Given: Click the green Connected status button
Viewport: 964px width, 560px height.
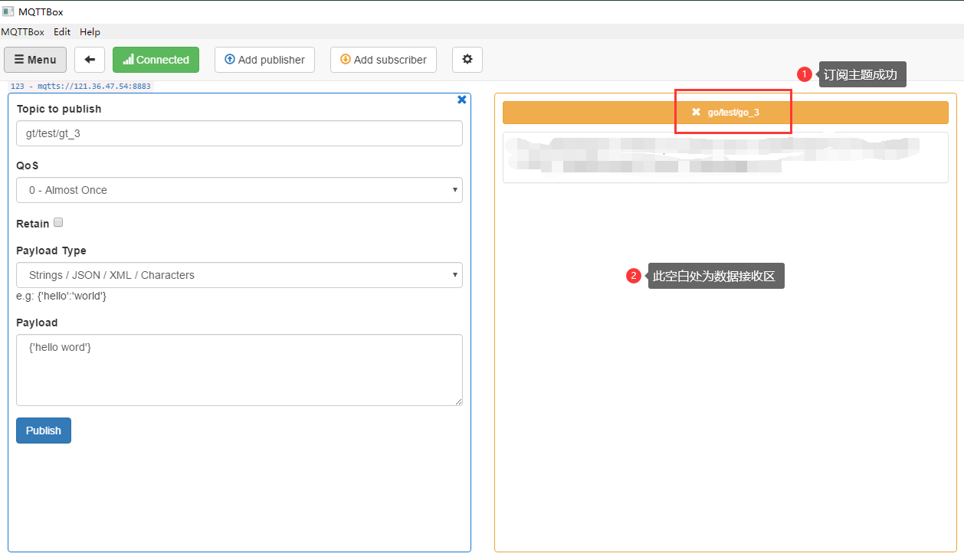Looking at the screenshot, I should [x=156, y=60].
